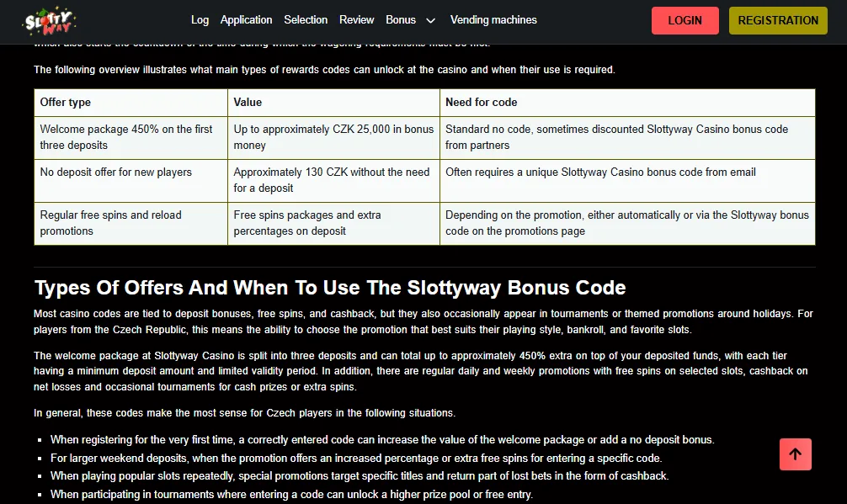Screen dimensions: 847x504
Task: Open the Bonus menu item
Action: click(x=401, y=20)
